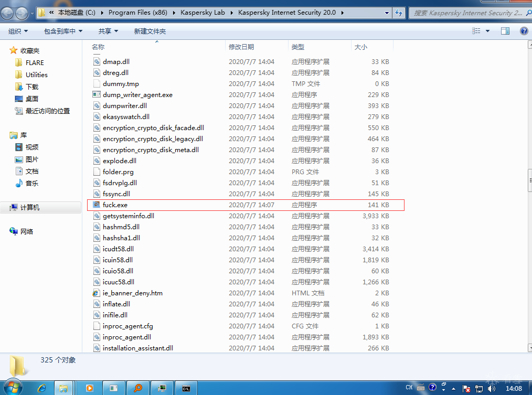Open 桌面 in the navigation pane

tap(32, 99)
